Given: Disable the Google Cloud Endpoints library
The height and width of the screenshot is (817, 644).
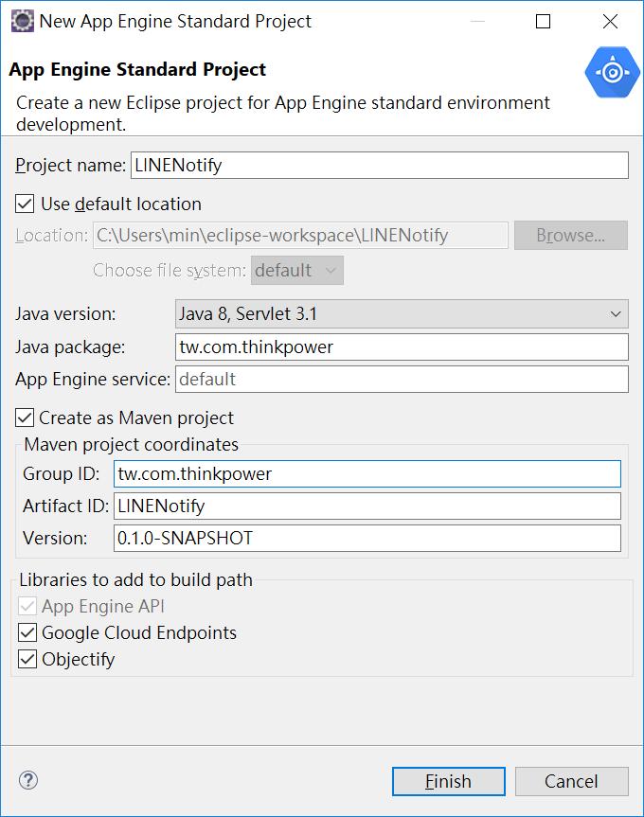Looking at the screenshot, I should click(27, 632).
